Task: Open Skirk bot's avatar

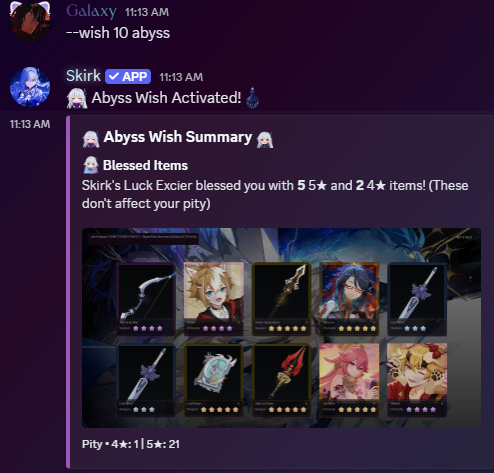Action: click(x=30, y=87)
